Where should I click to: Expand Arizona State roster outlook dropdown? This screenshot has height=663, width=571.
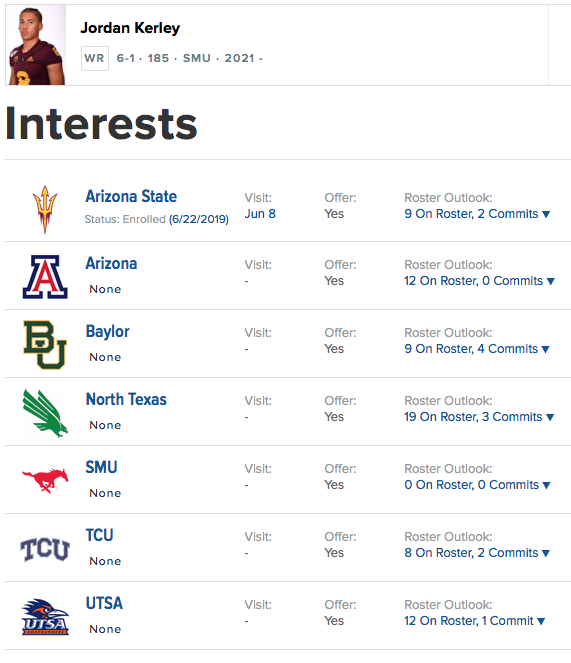pos(477,214)
